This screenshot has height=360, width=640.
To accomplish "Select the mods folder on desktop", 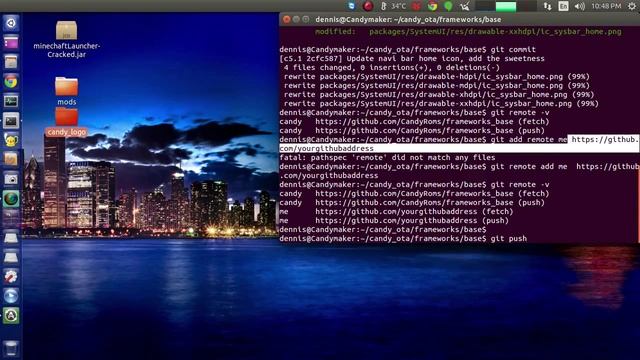I will pos(67,91).
